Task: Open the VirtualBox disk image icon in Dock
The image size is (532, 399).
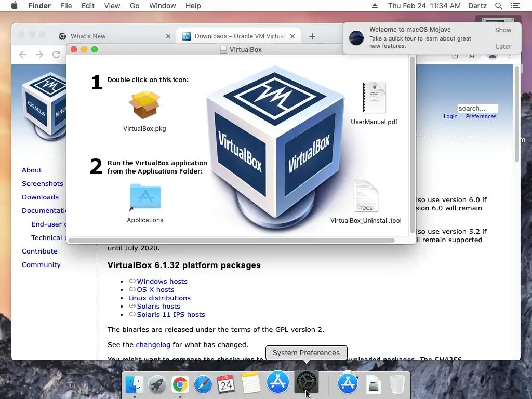Action: [x=374, y=385]
